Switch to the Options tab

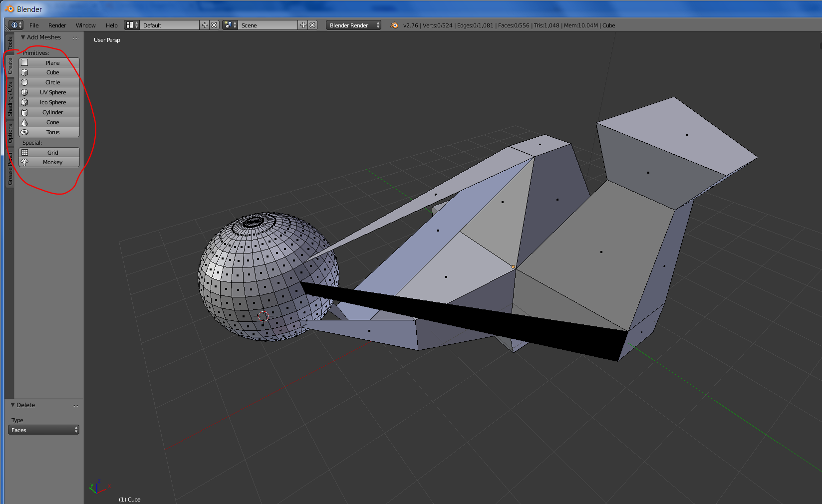click(x=9, y=133)
